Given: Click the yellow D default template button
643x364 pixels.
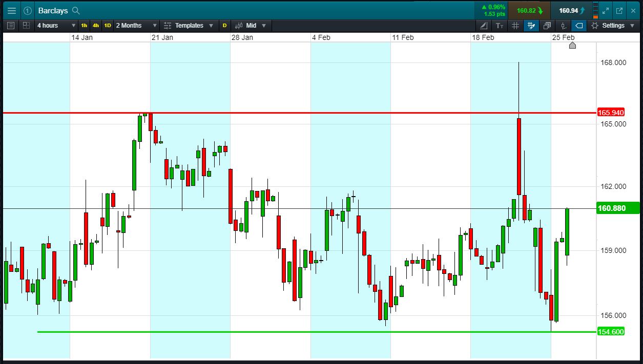Looking at the screenshot, I should pyautogui.click(x=224, y=26).
